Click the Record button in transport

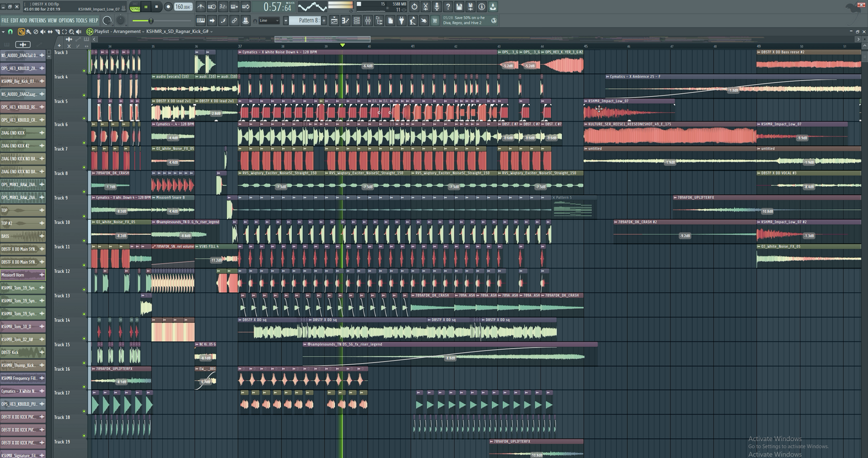pos(168,7)
